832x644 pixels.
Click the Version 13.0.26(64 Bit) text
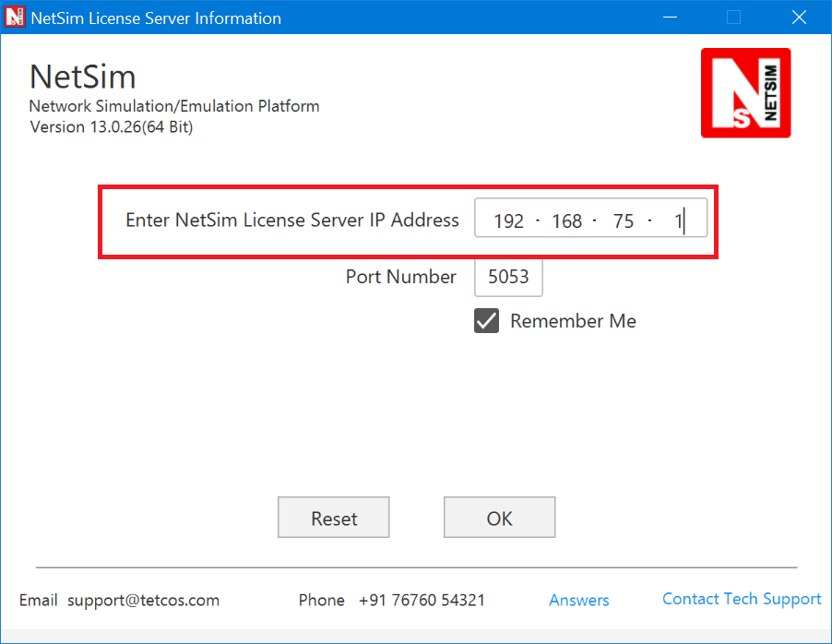tap(112, 127)
